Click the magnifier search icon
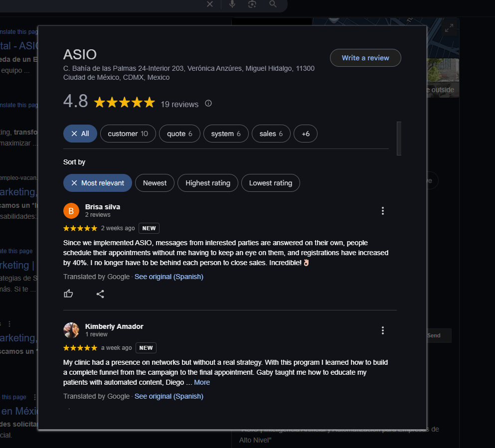 (x=273, y=4)
